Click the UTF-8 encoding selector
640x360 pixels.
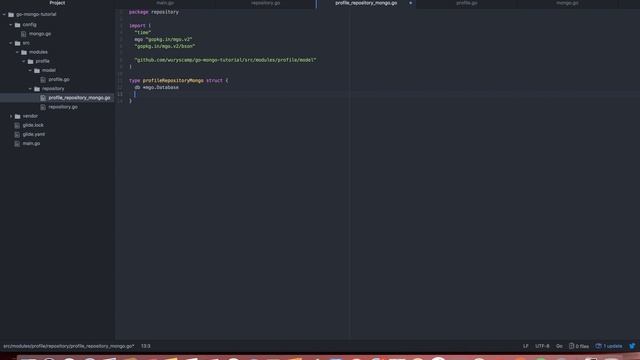(x=542, y=346)
